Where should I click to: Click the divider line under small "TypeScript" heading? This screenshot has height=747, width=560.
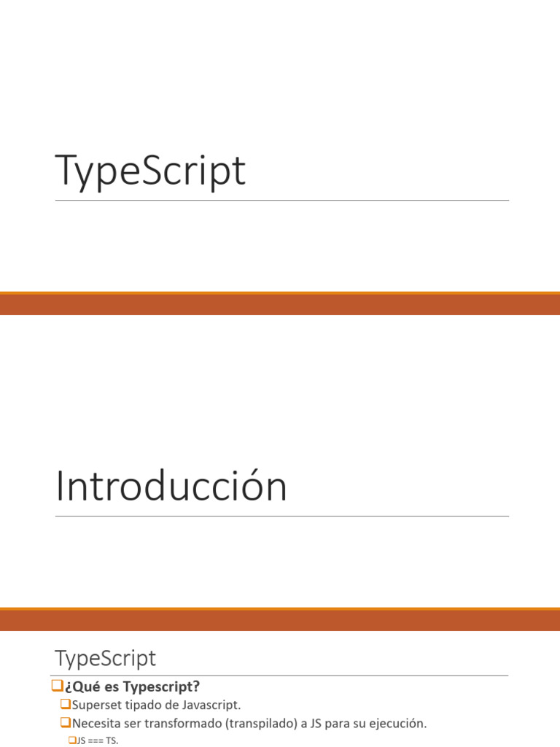coord(281,676)
